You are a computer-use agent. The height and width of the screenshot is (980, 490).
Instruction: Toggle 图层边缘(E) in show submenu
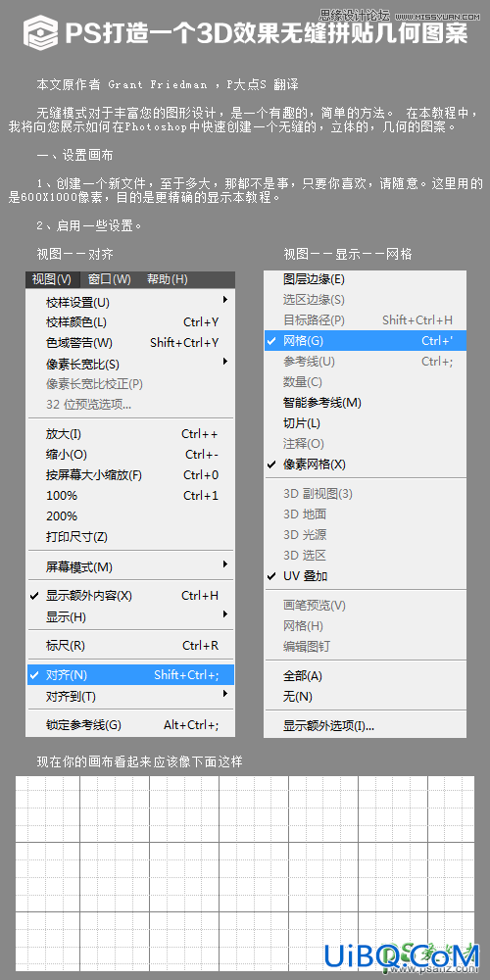coord(366,279)
